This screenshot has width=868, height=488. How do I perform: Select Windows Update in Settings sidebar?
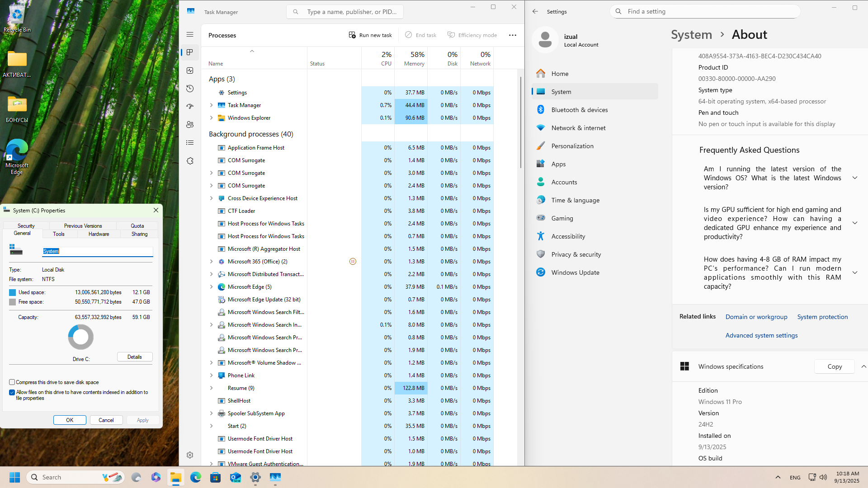[x=575, y=272]
